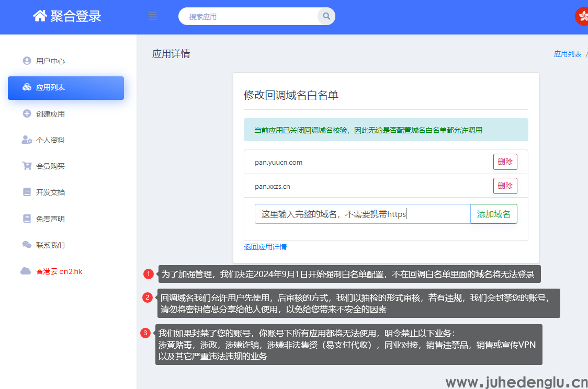The width and height of the screenshot is (588, 389).
Task: Select the 香港云 cloud icon in sidebar
Action: tap(27, 271)
